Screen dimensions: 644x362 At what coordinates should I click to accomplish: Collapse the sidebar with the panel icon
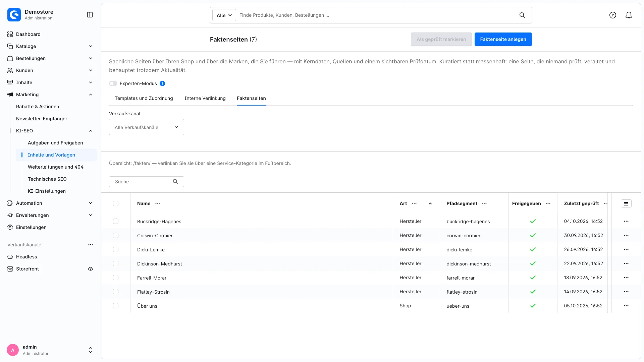pyautogui.click(x=90, y=15)
